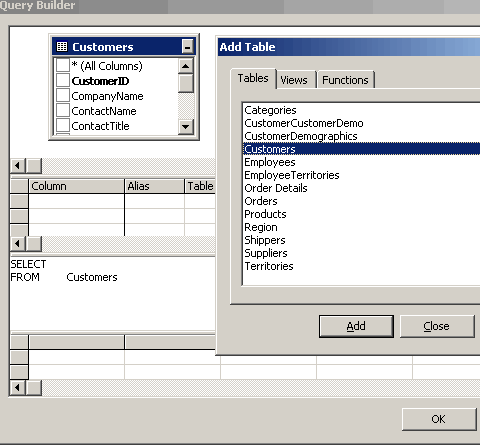Select the Territories table
The image size is (480, 445).
point(269,266)
